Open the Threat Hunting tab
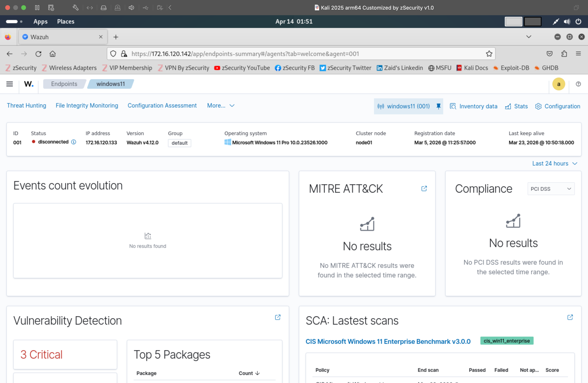 click(26, 106)
